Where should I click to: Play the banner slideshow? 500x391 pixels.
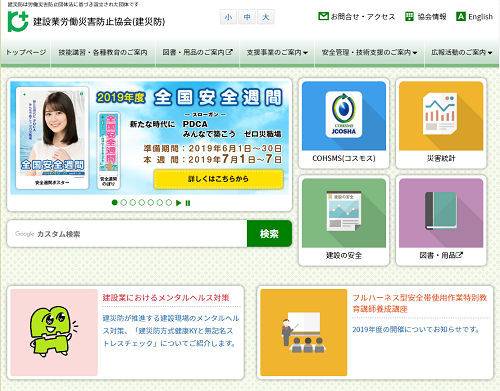tap(179, 203)
